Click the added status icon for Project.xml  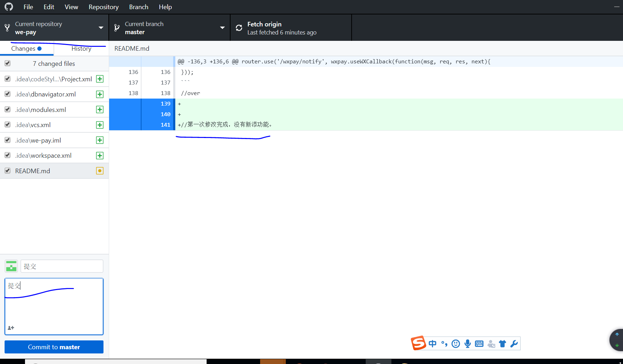(x=100, y=79)
